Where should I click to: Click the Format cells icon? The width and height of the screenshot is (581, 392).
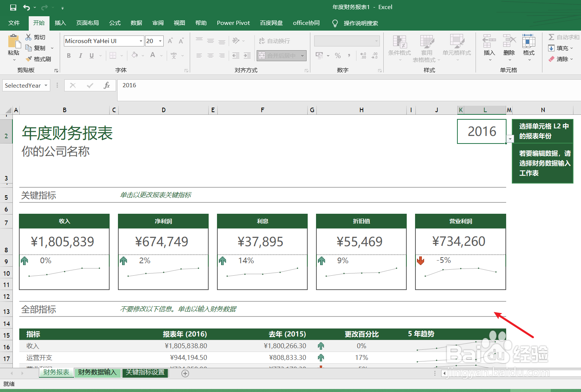point(529,41)
